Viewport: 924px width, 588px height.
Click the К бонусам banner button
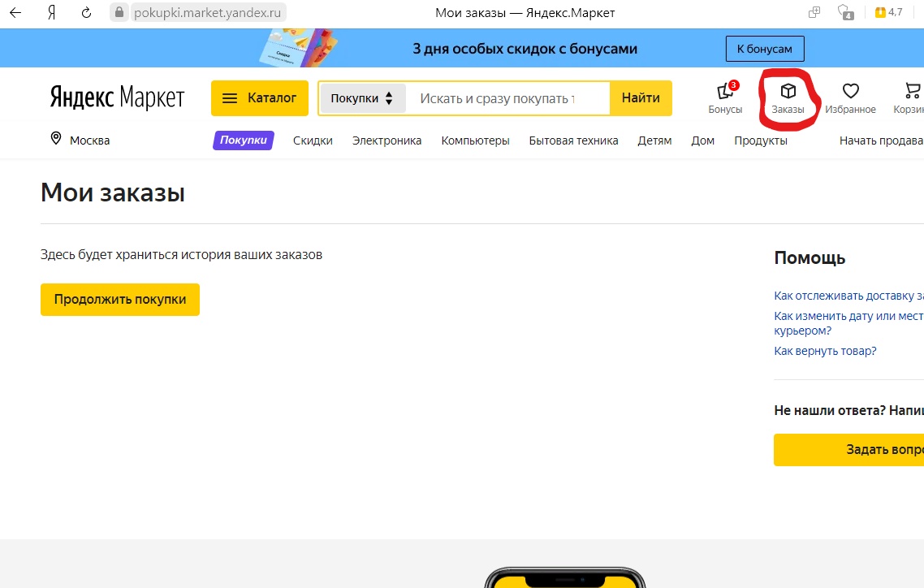click(x=764, y=49)
